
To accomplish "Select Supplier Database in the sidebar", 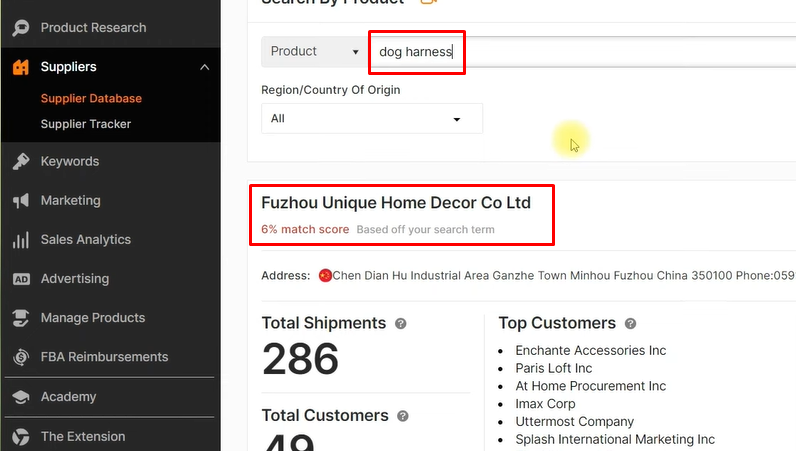I will [x=91, y=99].
